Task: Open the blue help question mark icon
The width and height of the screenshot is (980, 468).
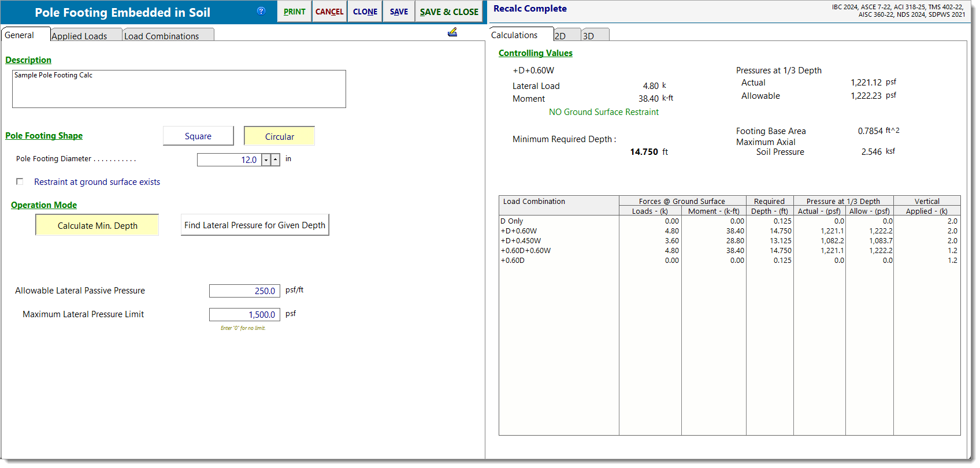Action: click(x=261, y=11)
